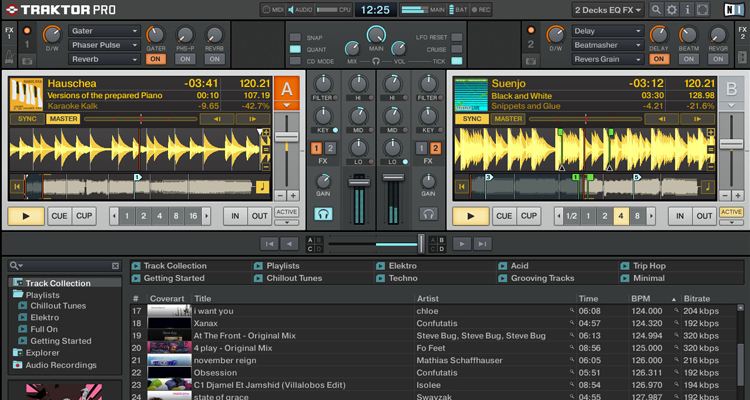Viewport: 750px width, 400px height.
Task: Enable headphone cue for Deck B
Action: [429, 213]
